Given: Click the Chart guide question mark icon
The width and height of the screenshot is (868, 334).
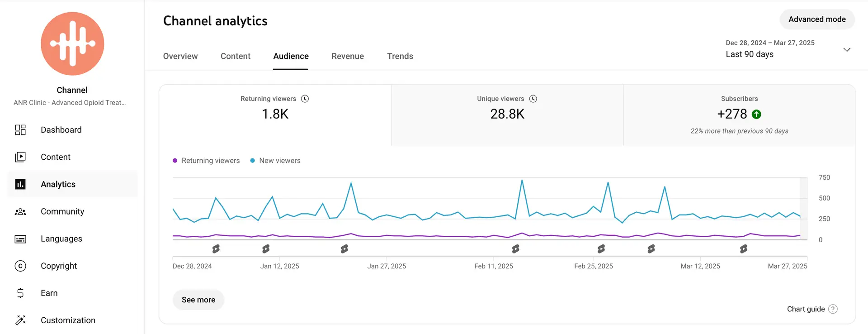Looking at the screenshot, I should coord(833,309).
